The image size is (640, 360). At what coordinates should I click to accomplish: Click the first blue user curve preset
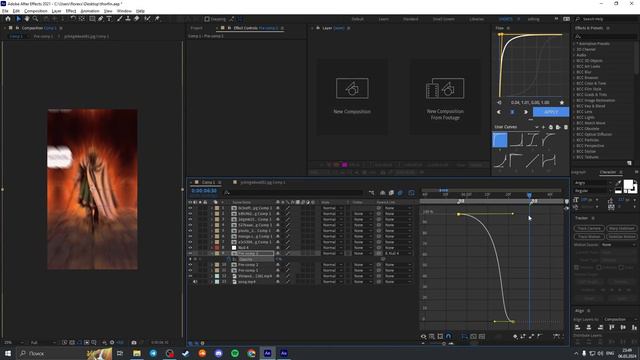tap(500, 140)
